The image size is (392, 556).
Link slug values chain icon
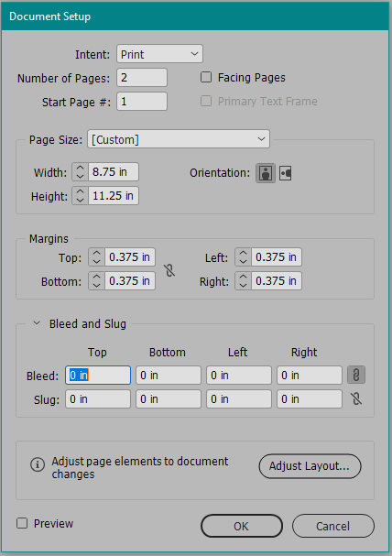coord(356,399)
